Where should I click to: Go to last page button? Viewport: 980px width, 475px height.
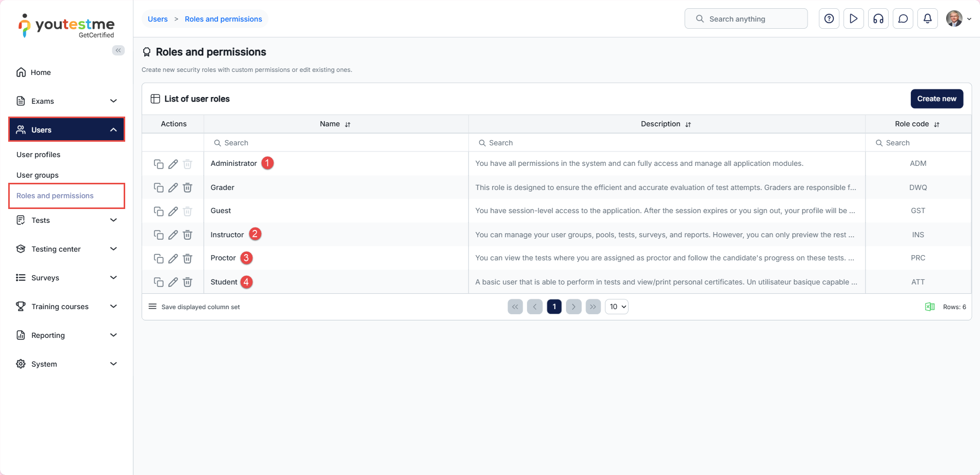(593, 307)
